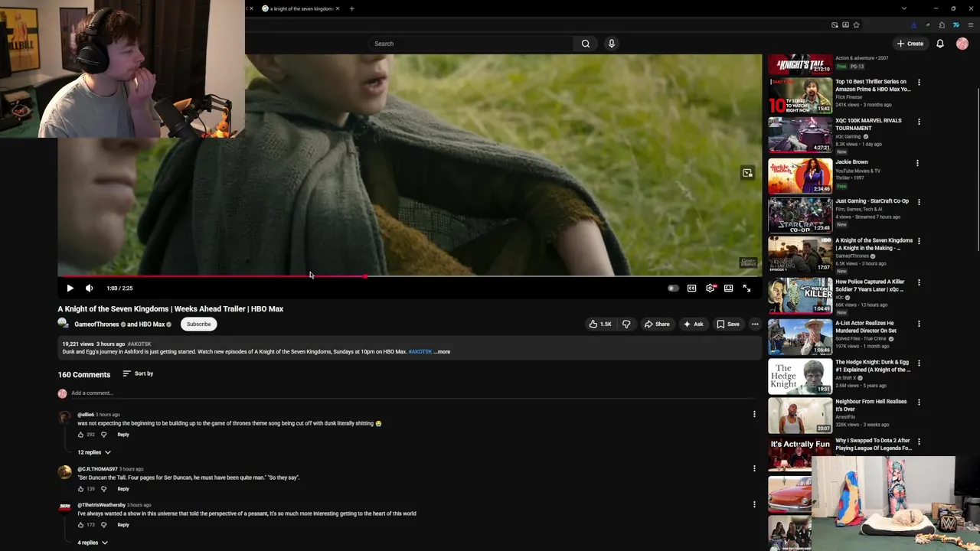Open menu for Jackie Brown video

917,162
